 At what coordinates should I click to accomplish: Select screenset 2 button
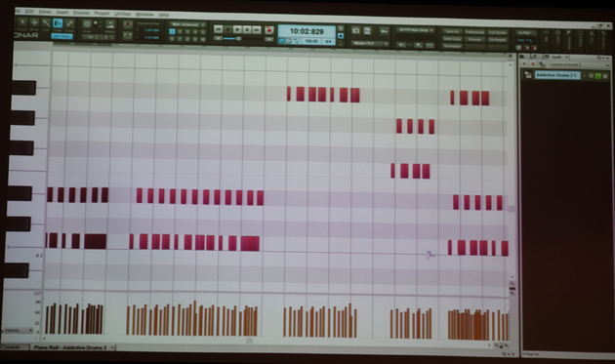tap(180, 32)
